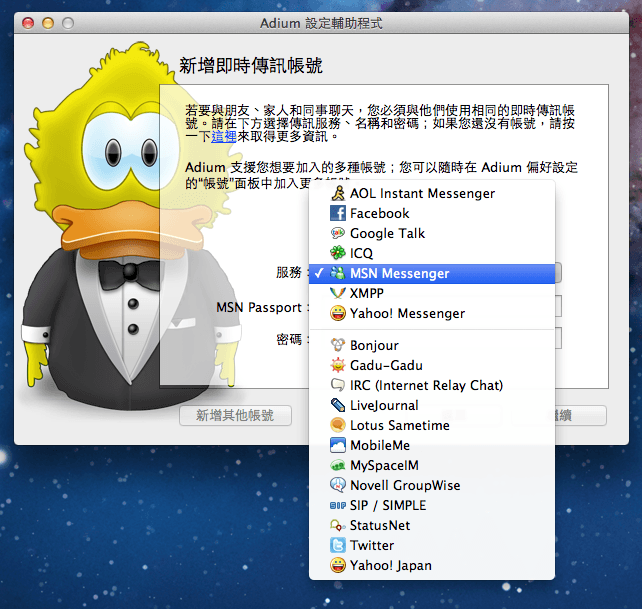Click the AOL Instant Messenger icon

(x=338, y=193)
